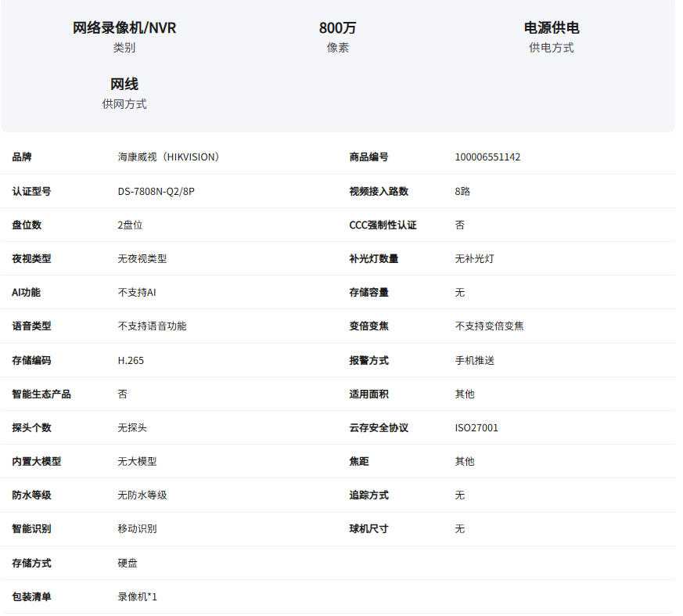Click the 夜视类型 row label
The height and width of the screenshot is (616, 683).
point(31,259)
